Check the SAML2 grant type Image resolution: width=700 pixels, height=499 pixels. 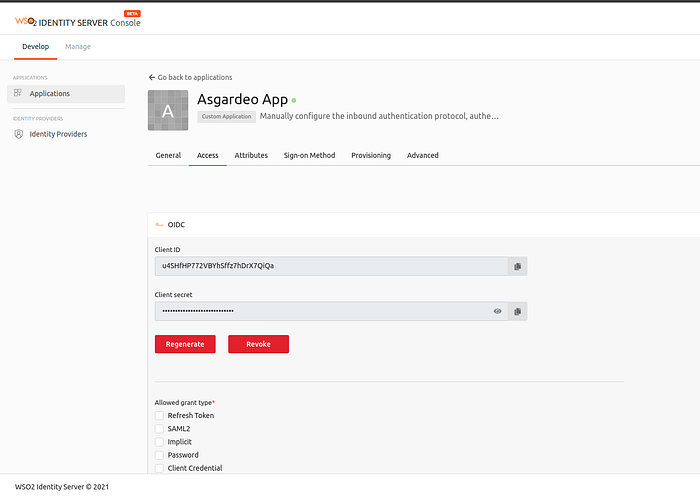point(159,429)
